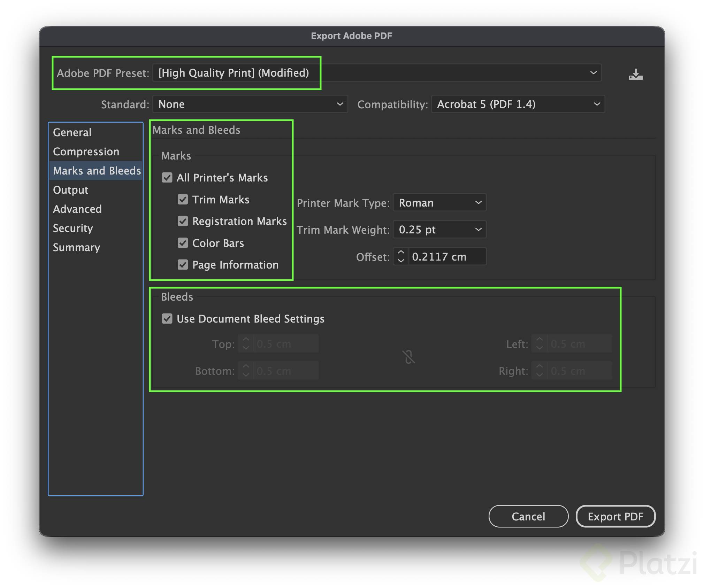This screenshot has height=588, width=704.
Task: Expand the Compatibility dropdown
Action: [518, 104]
